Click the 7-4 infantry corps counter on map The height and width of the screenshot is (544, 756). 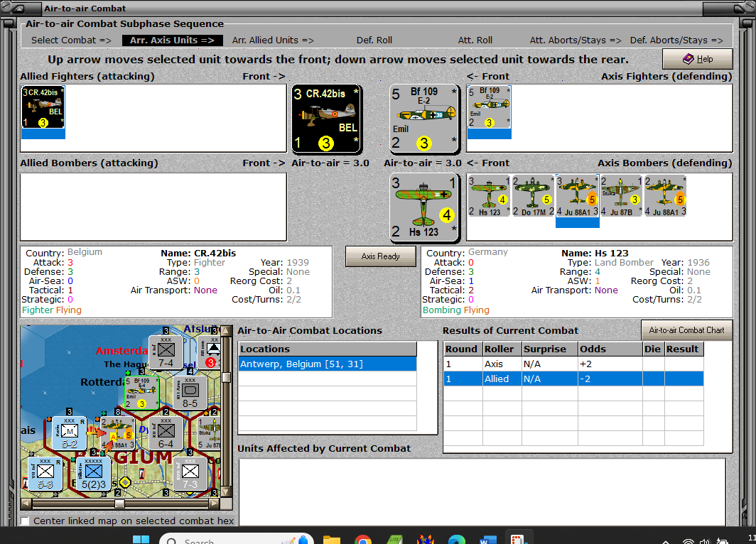point(166,352)
